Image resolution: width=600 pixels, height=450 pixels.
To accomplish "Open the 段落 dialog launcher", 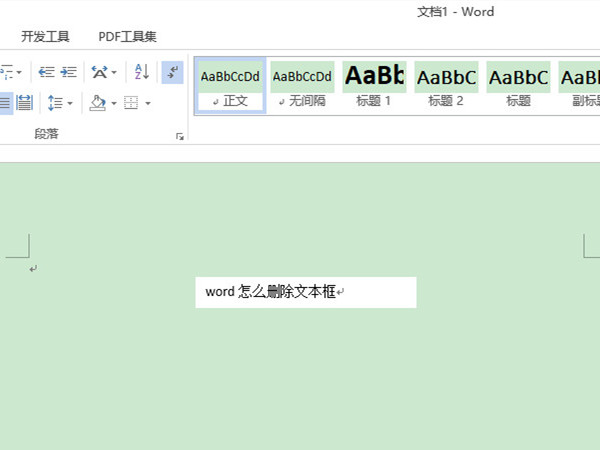I will 180,136.
